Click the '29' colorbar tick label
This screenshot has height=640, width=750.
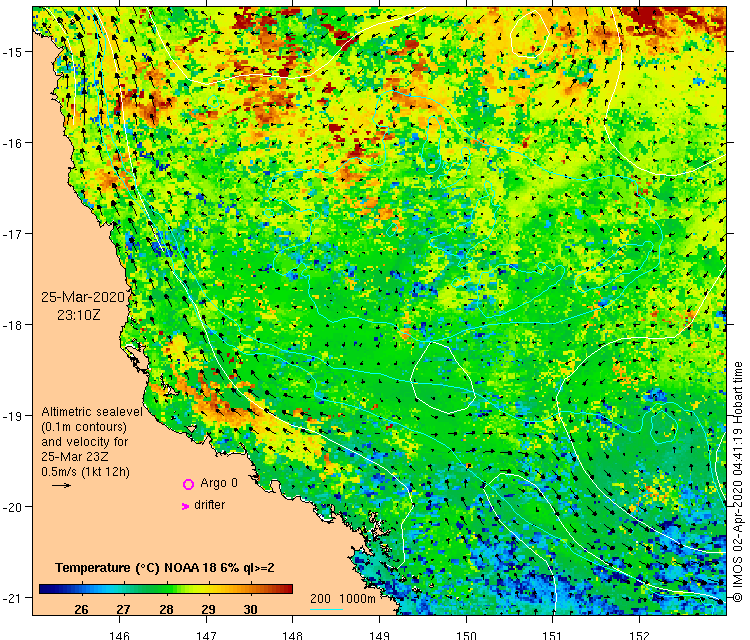pyautogui.click(x=208, y=609)
